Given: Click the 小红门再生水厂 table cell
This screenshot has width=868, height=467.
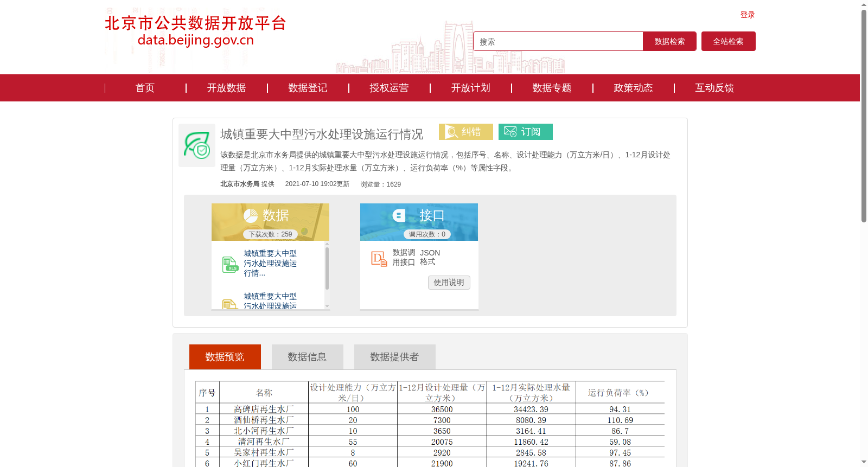Looking at the screenshot, I should point(264,463).
